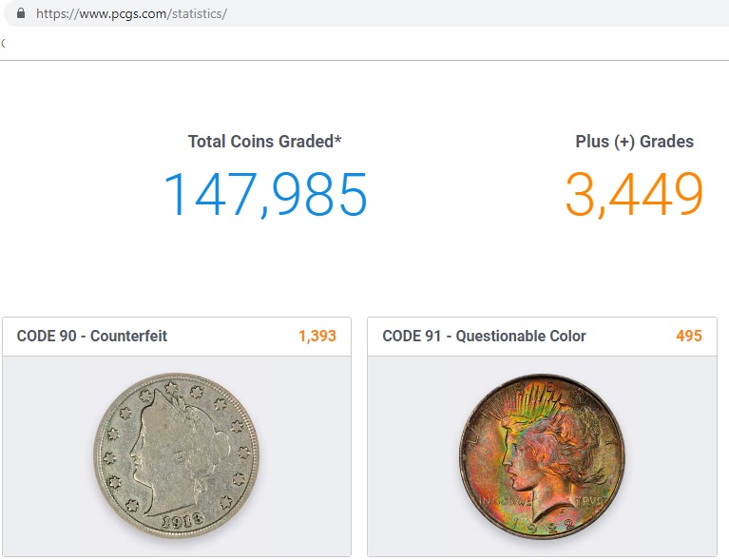
Task: Click the 495 questionable color count
Action: [x=689, y=336]
